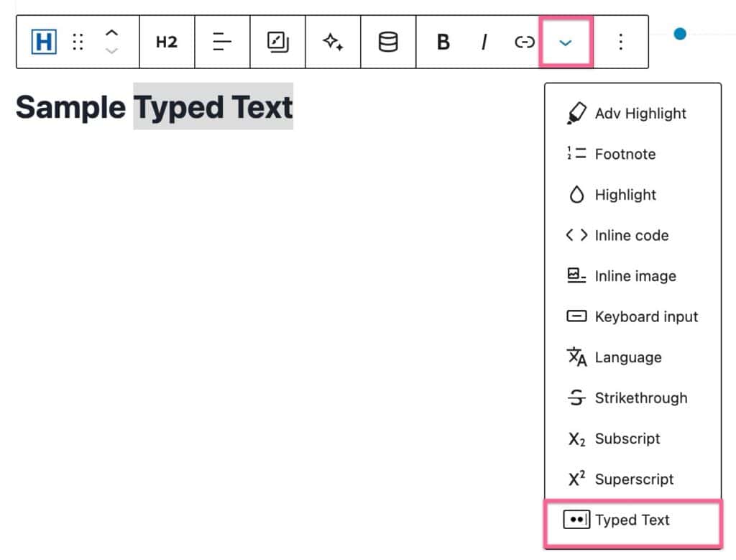The width and height of the screenshot is (736, 560).
Task: Insert a link on selected text
Action: tap(524, 42)
